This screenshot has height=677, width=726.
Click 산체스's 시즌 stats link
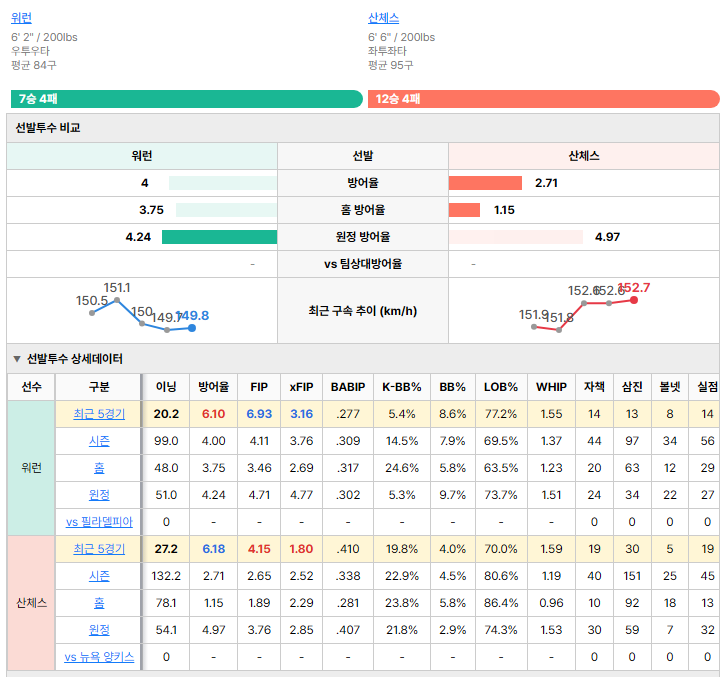[99, 576]
